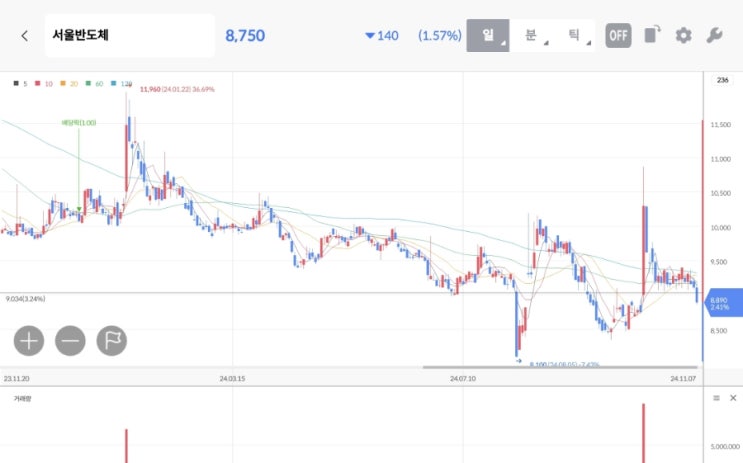Open the 서울반도체 stock name search field
The height and width of the screenshot is (463, 743).
(130, 36)
